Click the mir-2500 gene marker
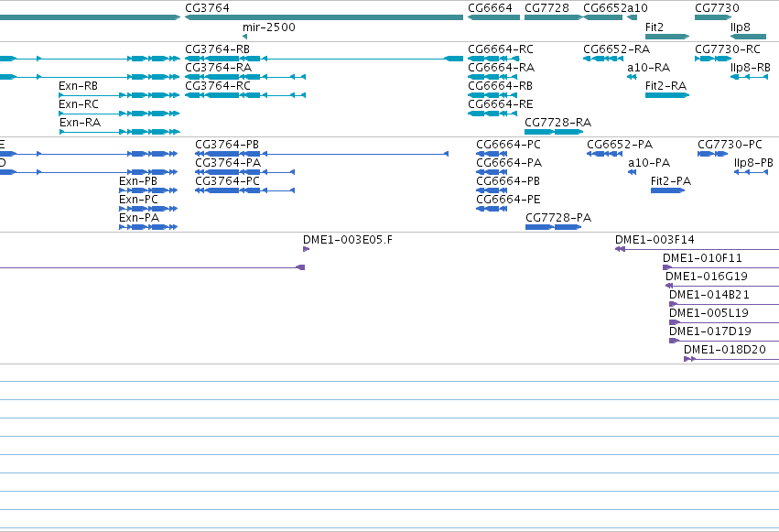The image size is (779, 532). [245, 37]
